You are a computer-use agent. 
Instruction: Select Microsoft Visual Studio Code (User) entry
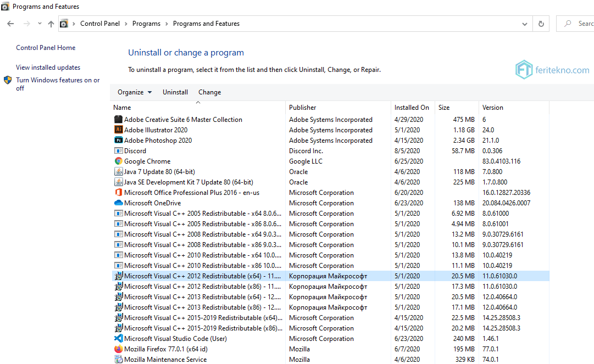(175, 339)
